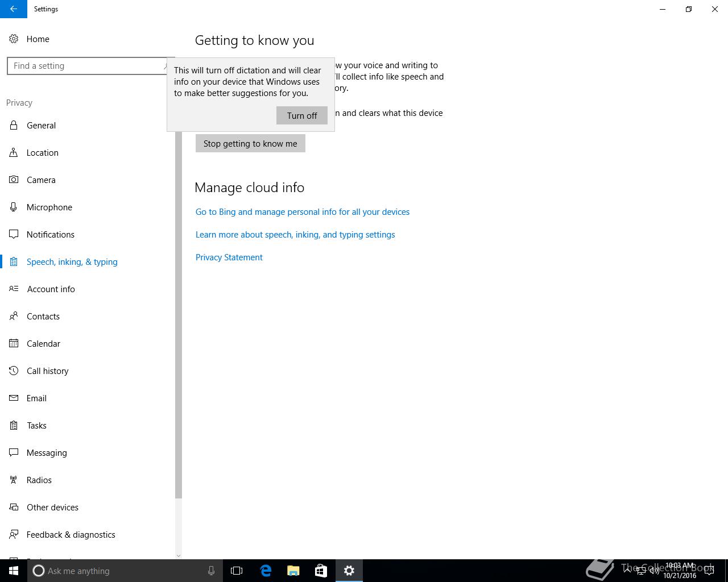The width and height of the screenshot is (728, 582).
Task: Show hidden tray icons chevron
Action: pos(627,571)
